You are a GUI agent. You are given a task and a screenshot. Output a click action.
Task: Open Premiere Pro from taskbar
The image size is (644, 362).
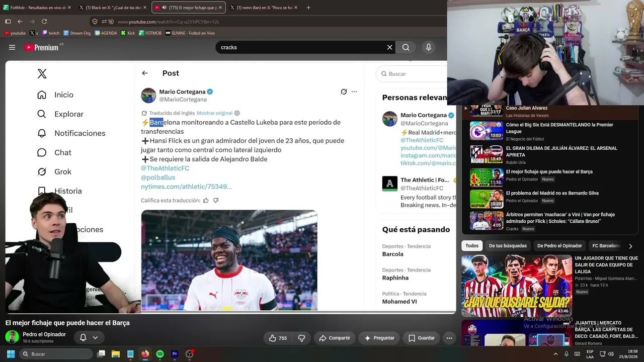[x=175, y=354]
